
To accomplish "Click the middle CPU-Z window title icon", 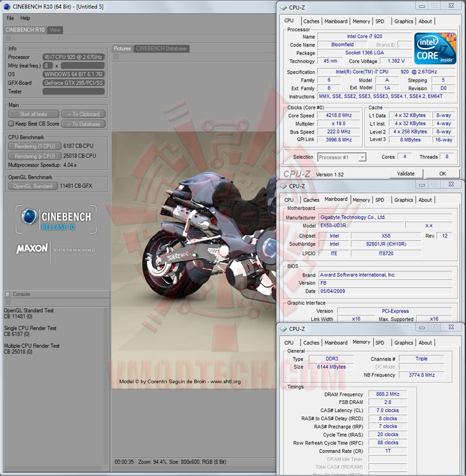I will point(283,186).
